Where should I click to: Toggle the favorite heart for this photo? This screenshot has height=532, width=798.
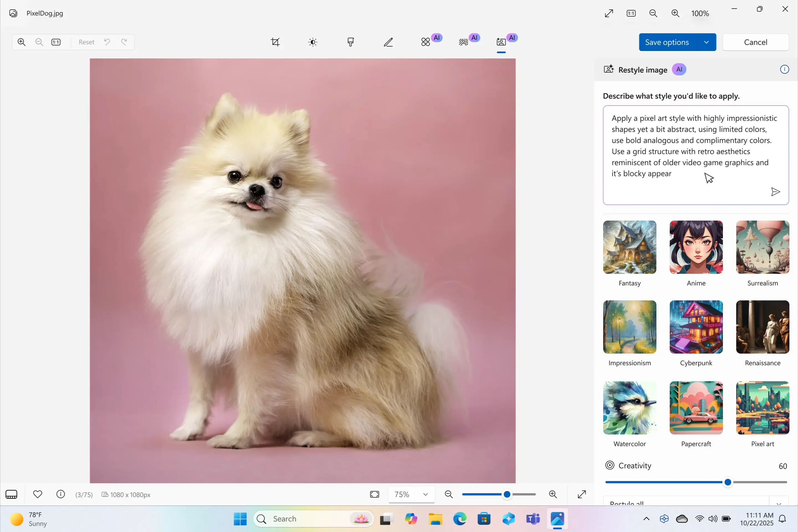(x=38, y=494)
